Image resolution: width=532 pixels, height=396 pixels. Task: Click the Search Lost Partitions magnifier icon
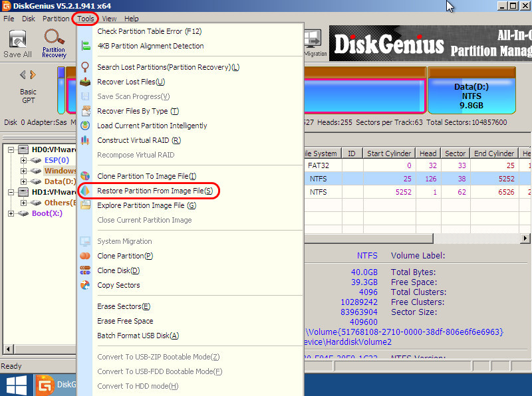coord(85,67)
